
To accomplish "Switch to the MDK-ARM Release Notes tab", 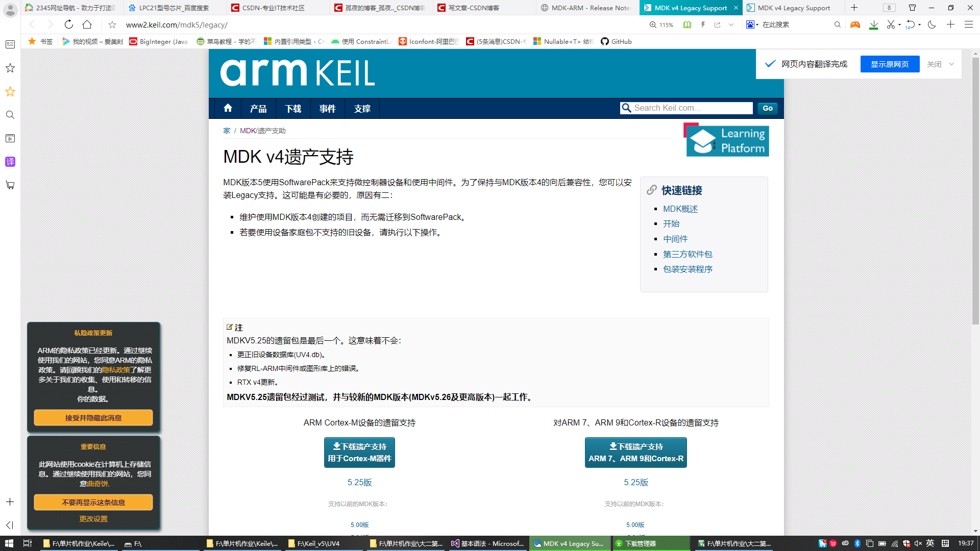I will click(586, 8).
